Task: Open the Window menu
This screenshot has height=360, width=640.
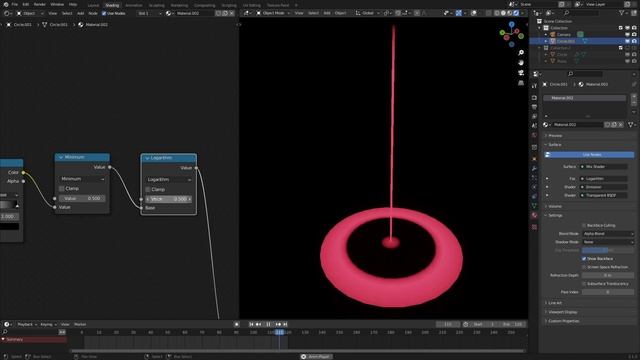Action: coord(57,4)
